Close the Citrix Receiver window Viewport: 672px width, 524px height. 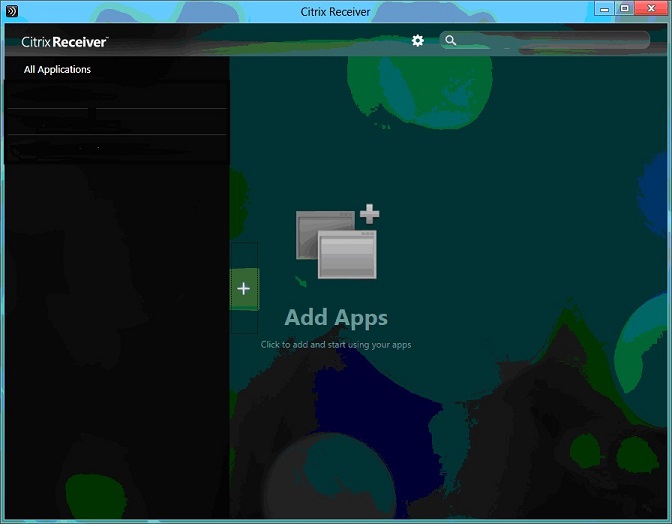(x=651, y=9)
